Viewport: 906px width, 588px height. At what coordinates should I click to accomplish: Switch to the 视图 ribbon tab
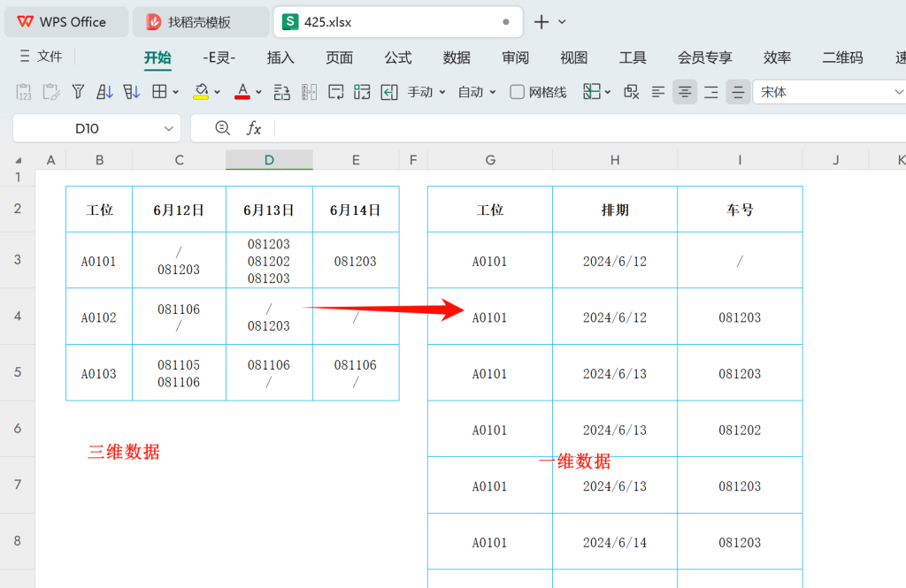point(573,57)
